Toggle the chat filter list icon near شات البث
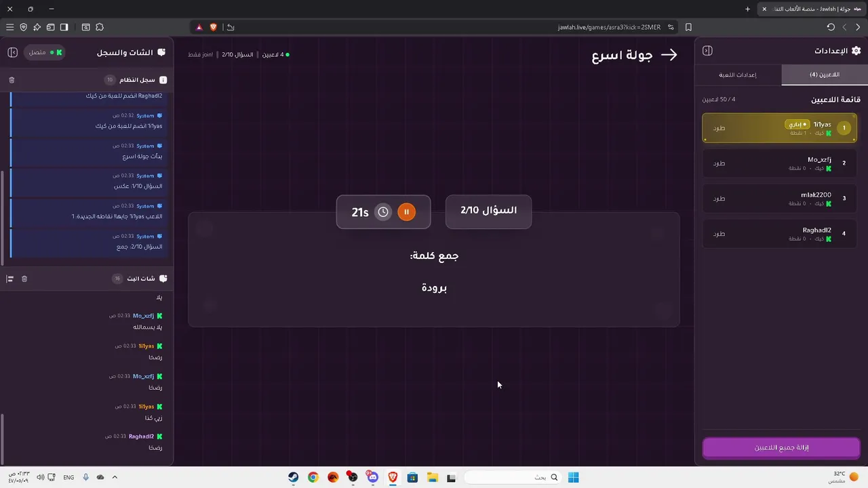The image size is (868, 488). click(x=10, y=279)
